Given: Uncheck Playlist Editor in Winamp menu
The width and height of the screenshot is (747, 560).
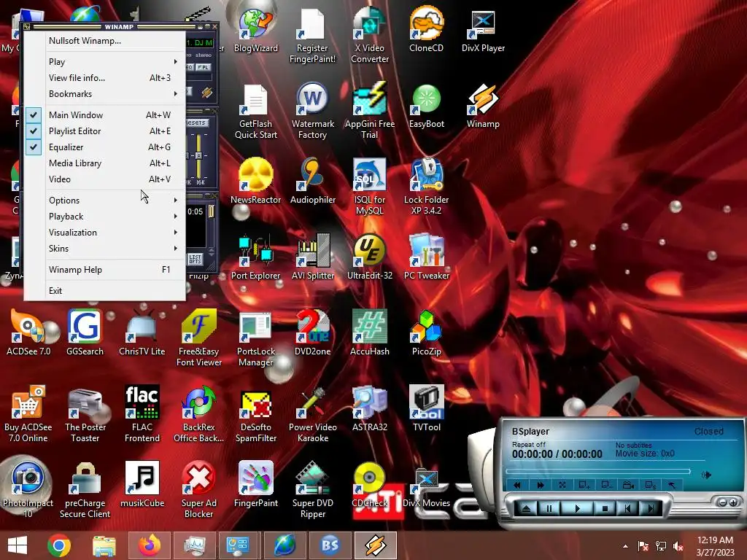Looking at the screenshot, I should coord(104,131).
